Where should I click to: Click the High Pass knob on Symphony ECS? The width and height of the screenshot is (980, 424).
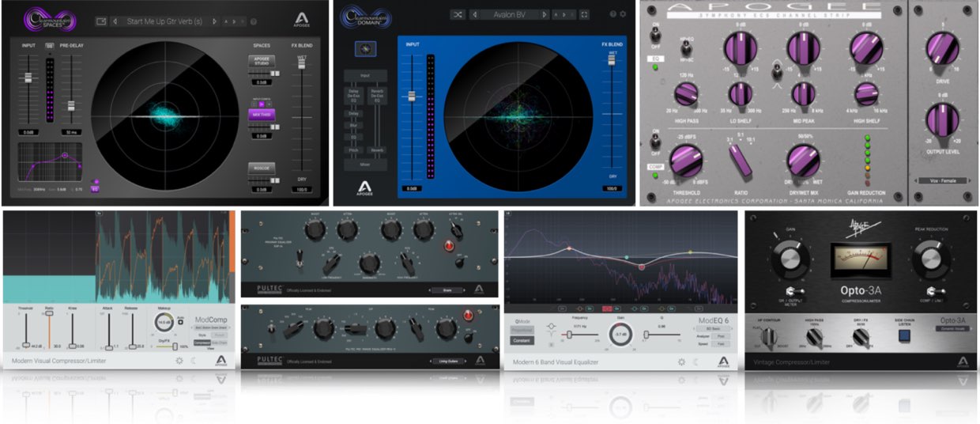685,95
